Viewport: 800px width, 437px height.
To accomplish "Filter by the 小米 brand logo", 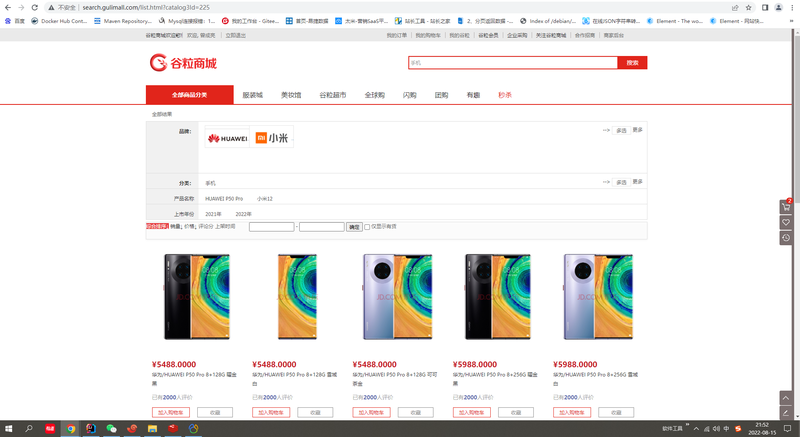I will tap(272, 138).
